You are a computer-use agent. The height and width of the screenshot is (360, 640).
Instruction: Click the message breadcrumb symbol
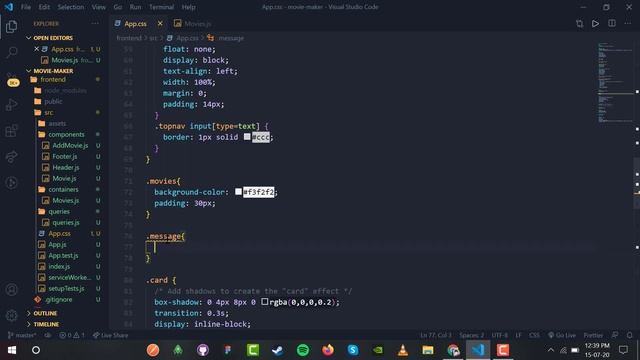click(231, 38)
